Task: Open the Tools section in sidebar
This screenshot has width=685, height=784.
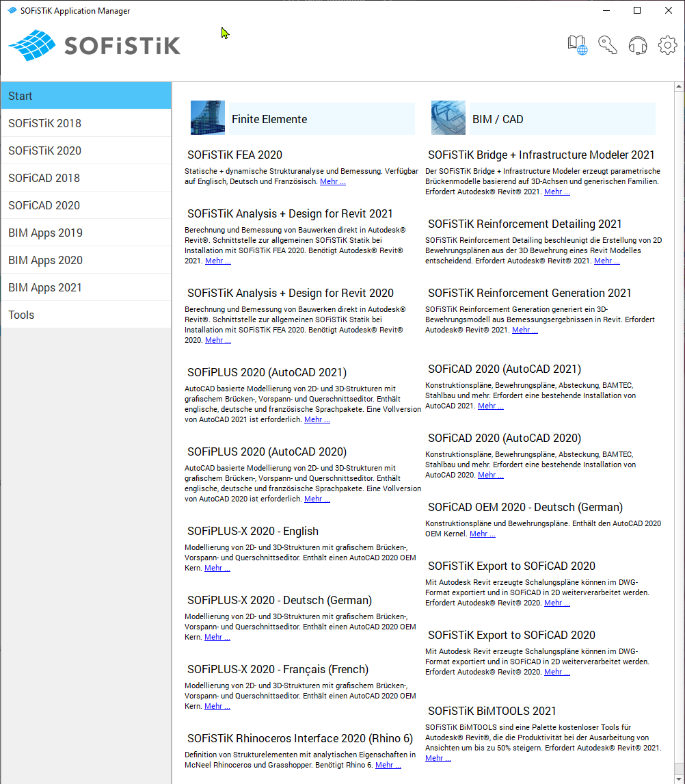Action: (x=85, y=315)
